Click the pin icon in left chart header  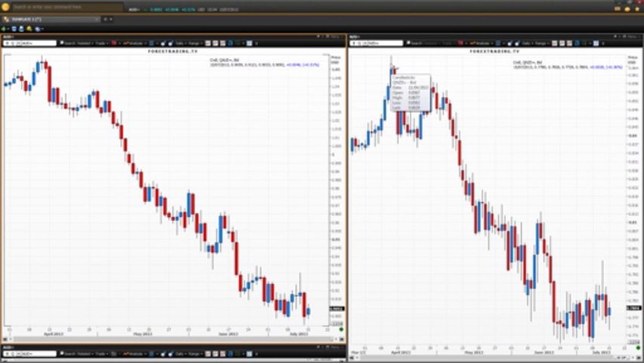[x=319, y=37]
